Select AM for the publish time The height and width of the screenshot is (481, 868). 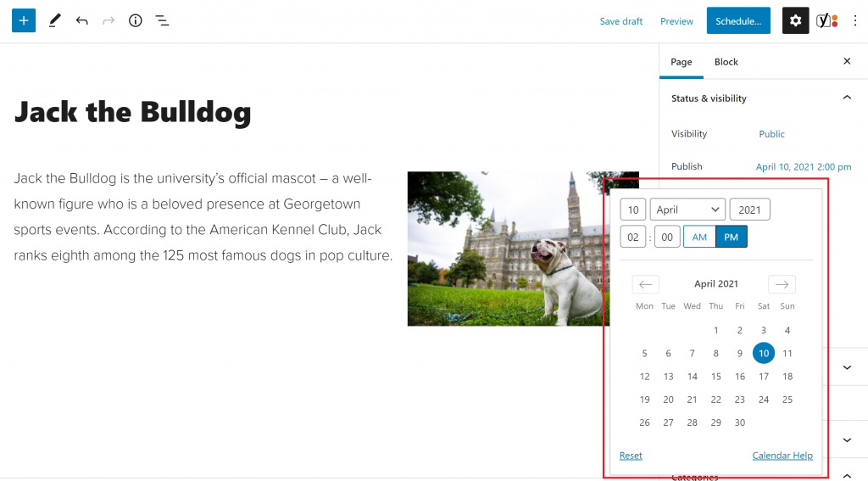(699, 238)
